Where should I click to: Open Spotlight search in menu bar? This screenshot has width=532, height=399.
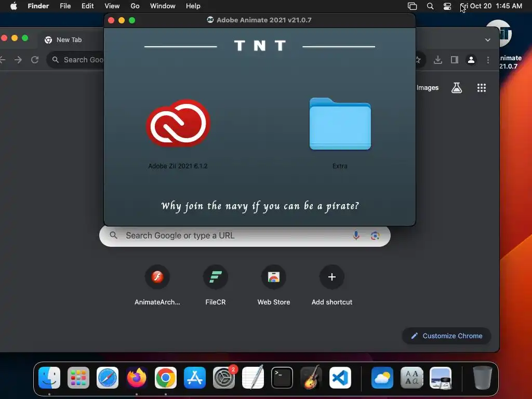tap(430, 6)
